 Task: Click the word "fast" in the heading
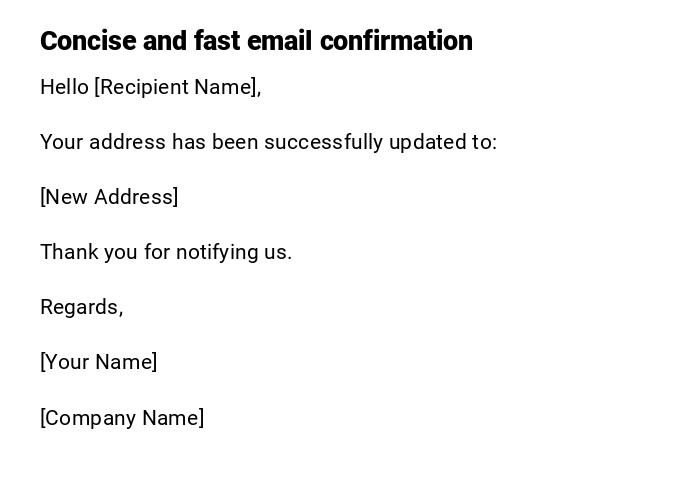pos(217,41)
